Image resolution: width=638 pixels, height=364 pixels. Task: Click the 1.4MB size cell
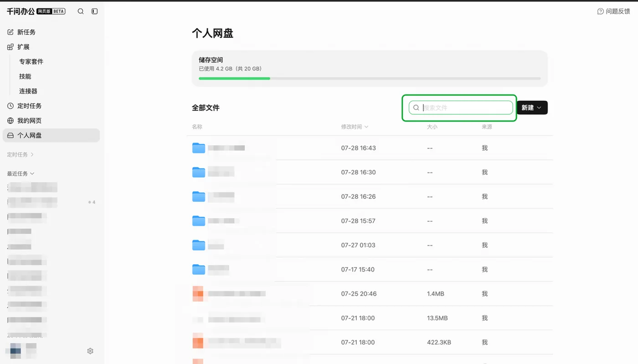436,294
